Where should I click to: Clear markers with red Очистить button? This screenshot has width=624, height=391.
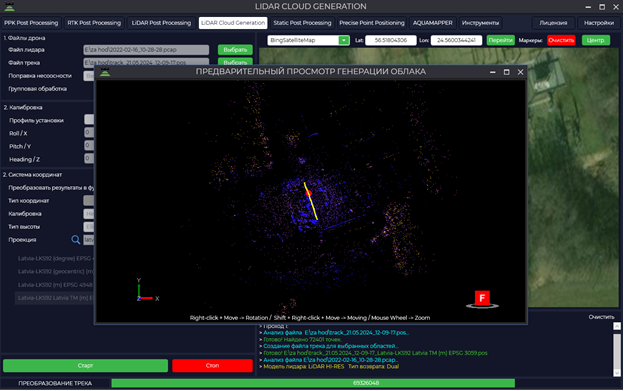click(x=561, y=40)
